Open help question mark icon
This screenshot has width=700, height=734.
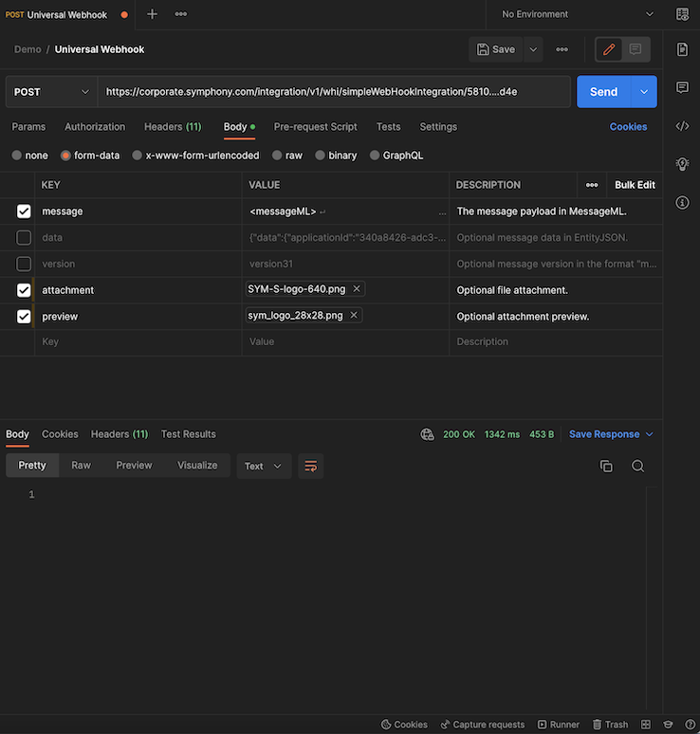tap(690, 725)
